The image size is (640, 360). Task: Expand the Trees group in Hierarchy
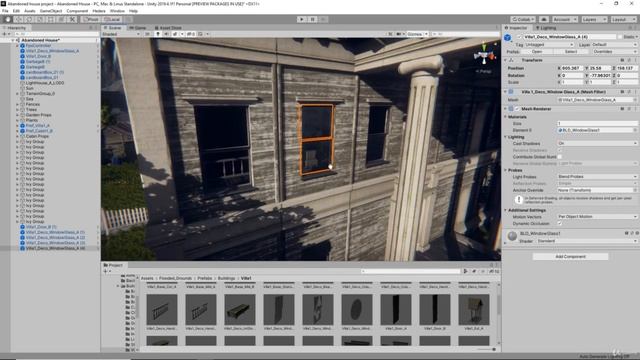click(x=18, y=109)
